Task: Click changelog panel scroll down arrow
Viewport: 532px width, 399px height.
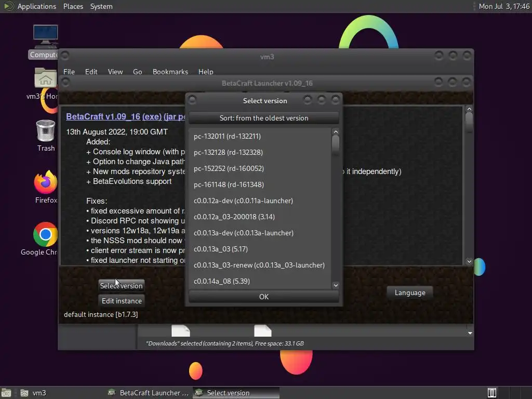Action: pos(469,261)
